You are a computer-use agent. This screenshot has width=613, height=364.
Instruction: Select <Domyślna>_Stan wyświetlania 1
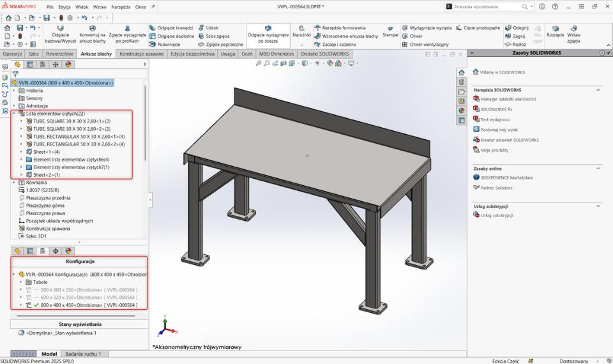pos(61,333)
